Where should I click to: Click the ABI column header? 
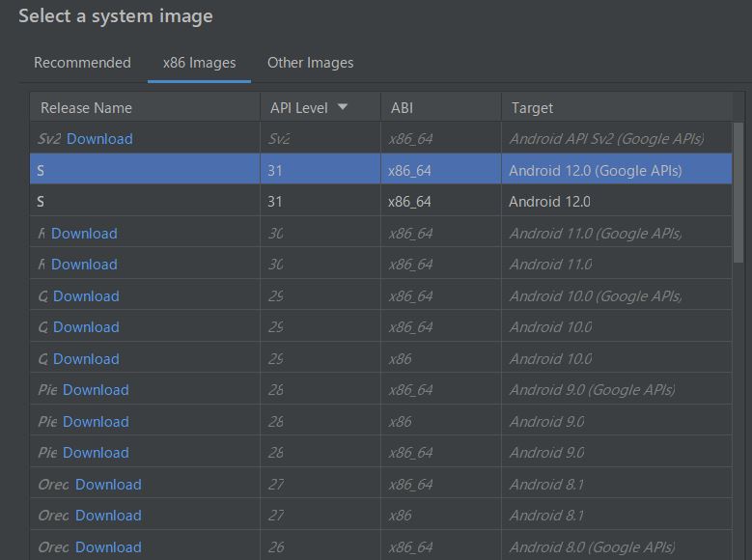pyautogui.click(x=441, y=107)
